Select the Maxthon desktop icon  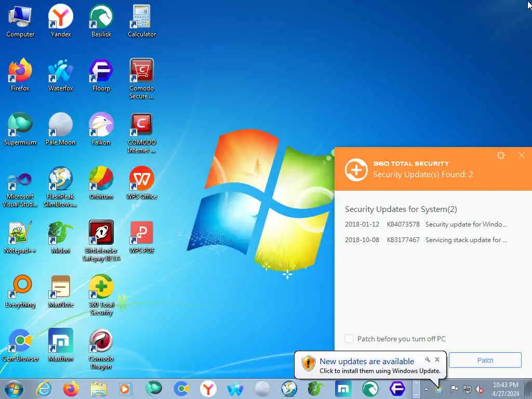click(x=61, y=345)
